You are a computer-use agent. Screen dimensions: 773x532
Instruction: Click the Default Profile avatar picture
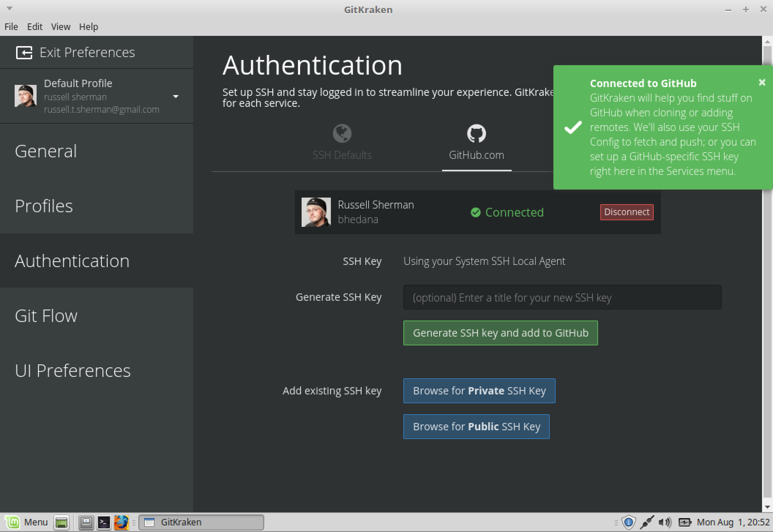(x=26, y=96)
